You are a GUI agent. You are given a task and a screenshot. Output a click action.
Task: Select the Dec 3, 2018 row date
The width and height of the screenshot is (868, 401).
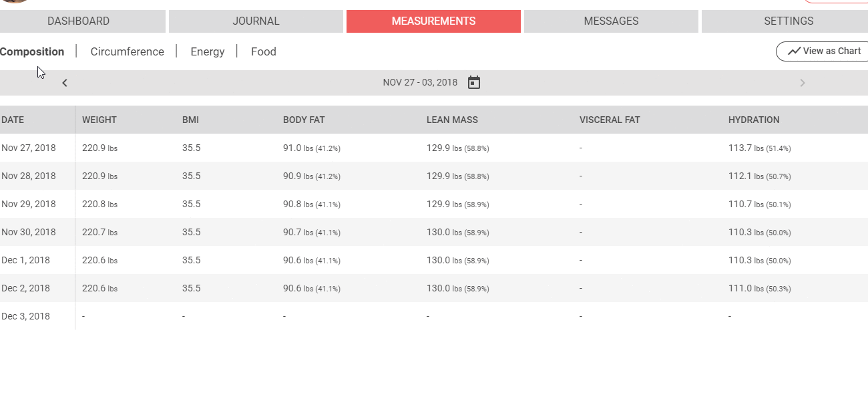click(x=26, y=316)
